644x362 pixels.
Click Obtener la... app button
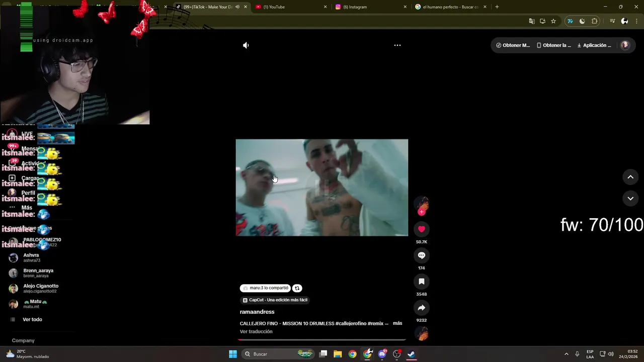pyautogui.click(x=553, y=45)
